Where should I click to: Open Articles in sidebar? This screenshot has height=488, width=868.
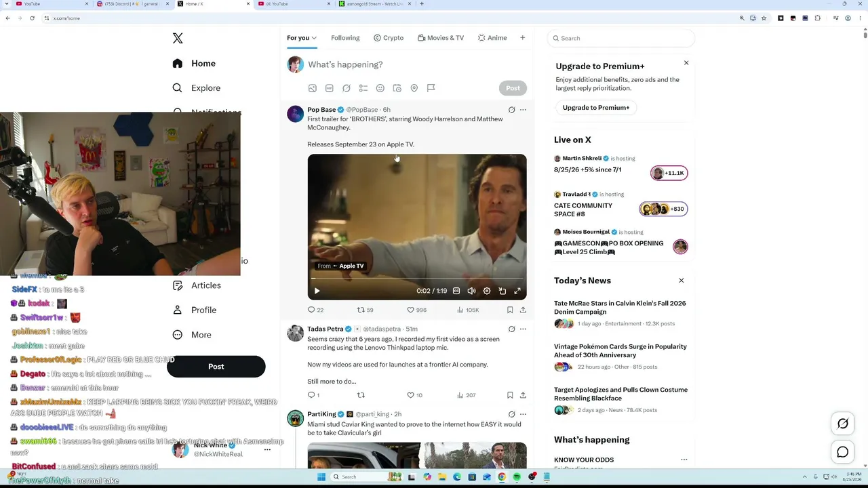tap(197, 285)
